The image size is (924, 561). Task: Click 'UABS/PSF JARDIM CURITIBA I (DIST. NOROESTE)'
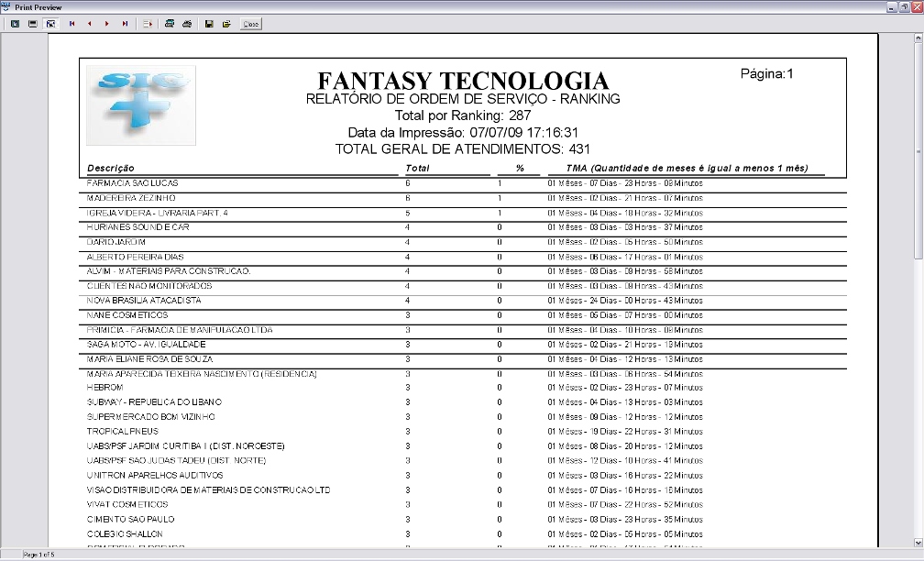pos(185,446)
